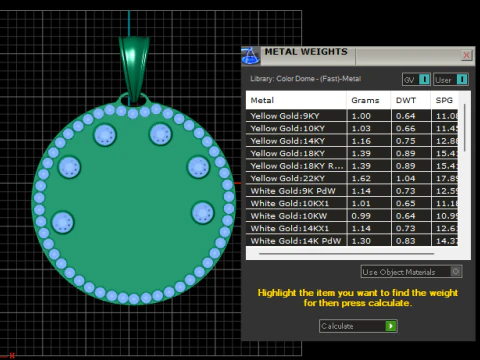Select the pendant bail in viewport

pos(134,68)
